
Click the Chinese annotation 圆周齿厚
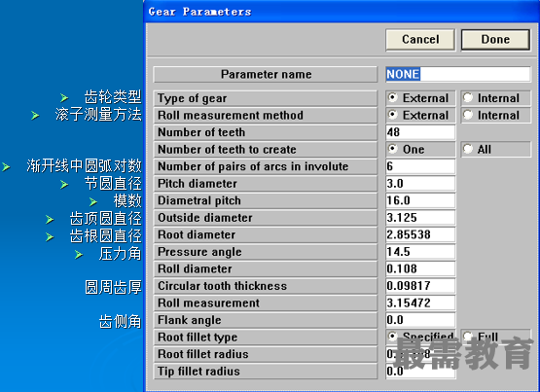(x=113, y=287)
